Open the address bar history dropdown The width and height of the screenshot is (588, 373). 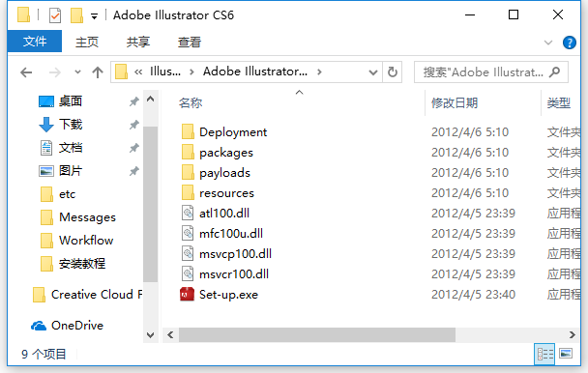click(372, 72)
